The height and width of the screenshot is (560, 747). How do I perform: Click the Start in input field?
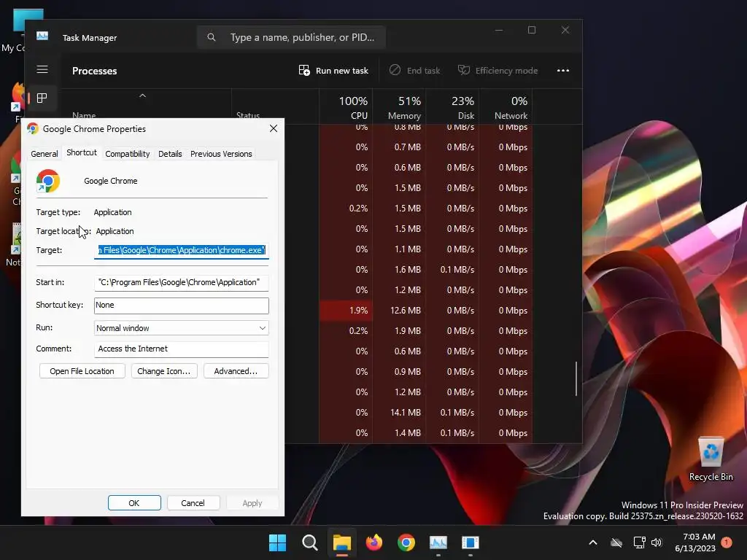(x=182, y=282)
